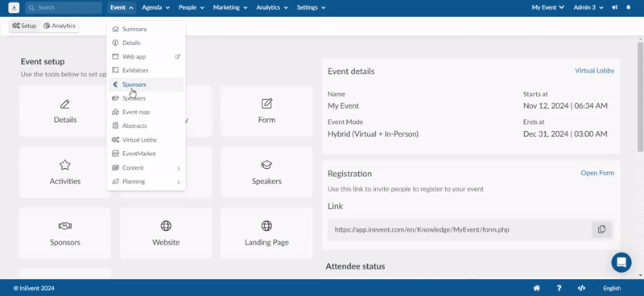644x296 pixels.
Task: Click the pencil icon on Details card
Action: tap(65, 104)
